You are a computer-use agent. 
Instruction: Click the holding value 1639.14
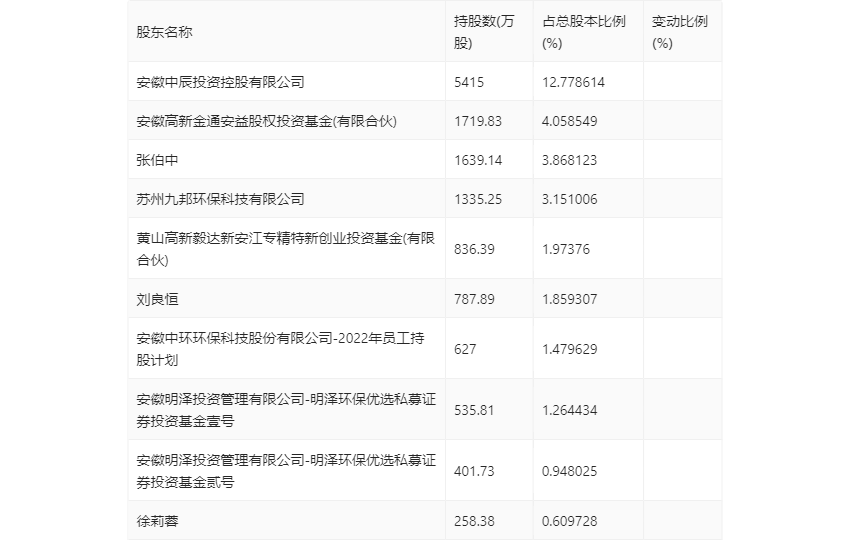tap(478, 160)
